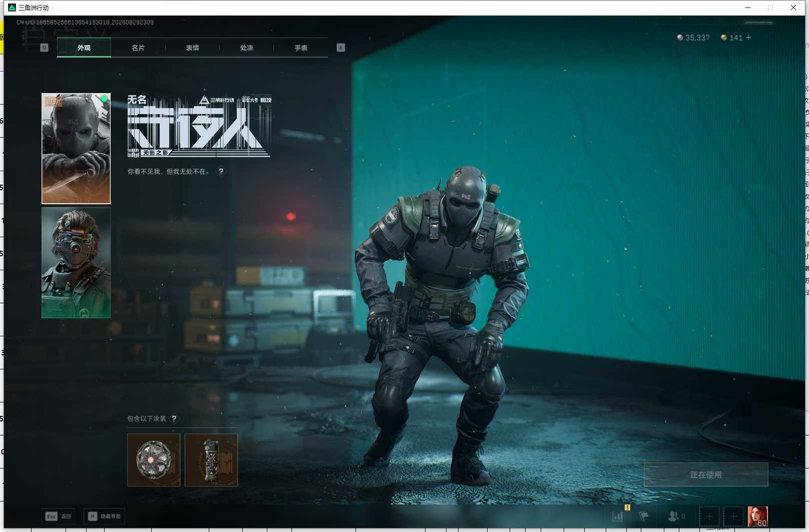Go to the 手表 tab
The image size is (809, 532).
click(301, 48)
